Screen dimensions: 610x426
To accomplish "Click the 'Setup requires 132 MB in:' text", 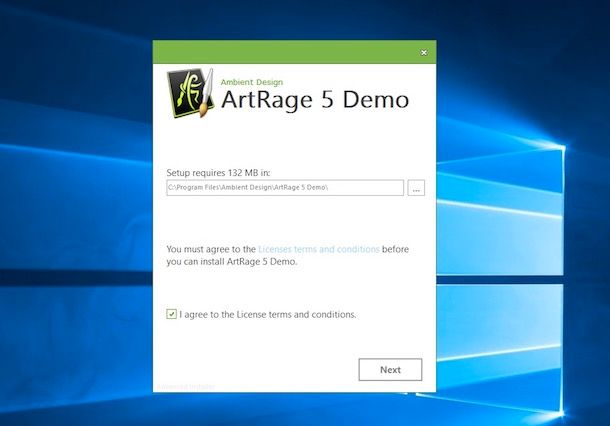I will 218,172.
